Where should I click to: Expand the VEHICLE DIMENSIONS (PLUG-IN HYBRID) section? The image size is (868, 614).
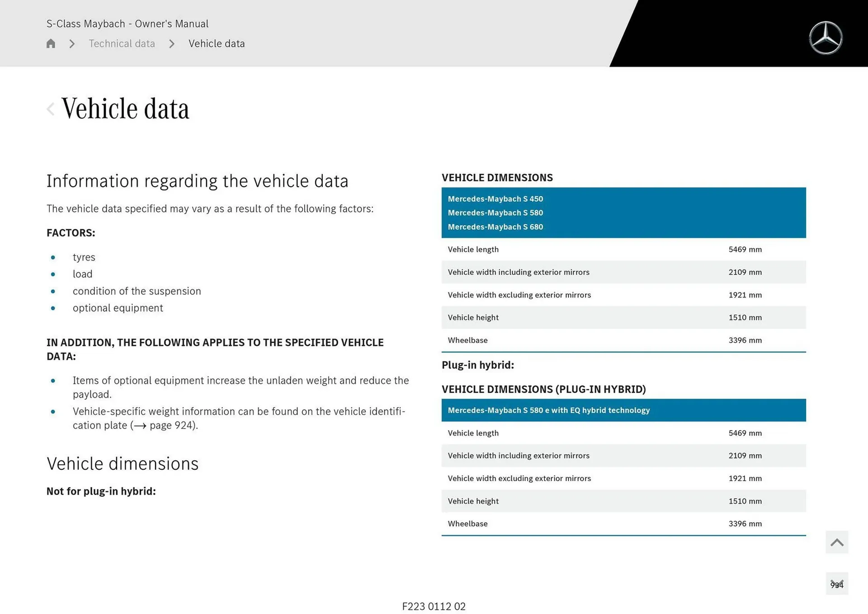coord(544,389)
